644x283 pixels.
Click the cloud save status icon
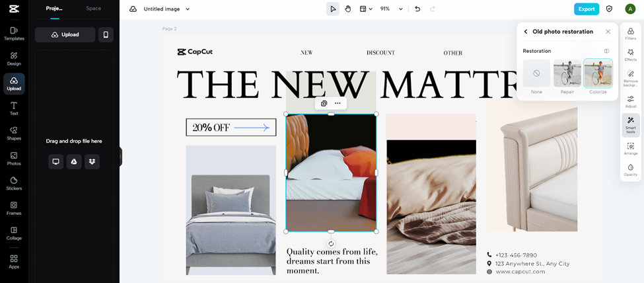(x=133, y=9)
